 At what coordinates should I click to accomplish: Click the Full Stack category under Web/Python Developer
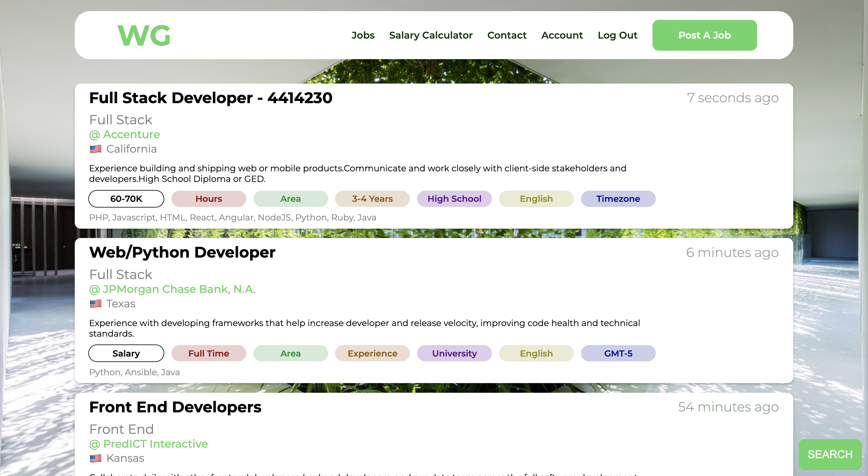pos(121,274)
